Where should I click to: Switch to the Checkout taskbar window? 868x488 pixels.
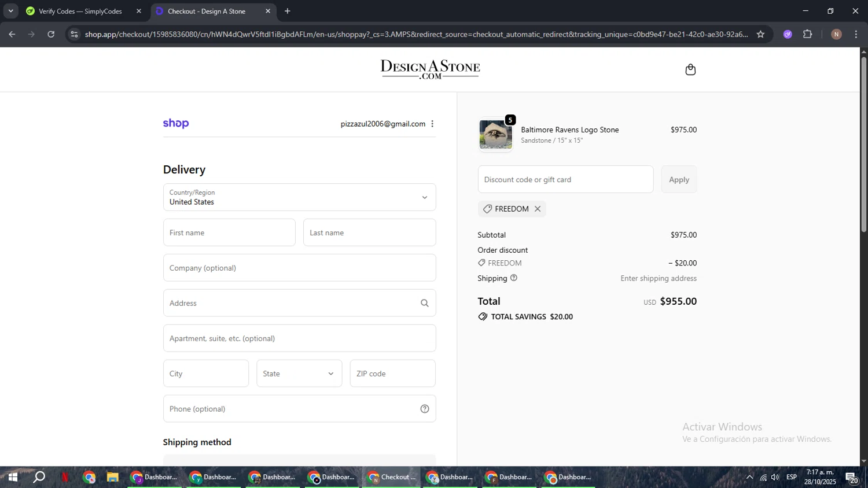pyautogui.click(x=392, y=477)
